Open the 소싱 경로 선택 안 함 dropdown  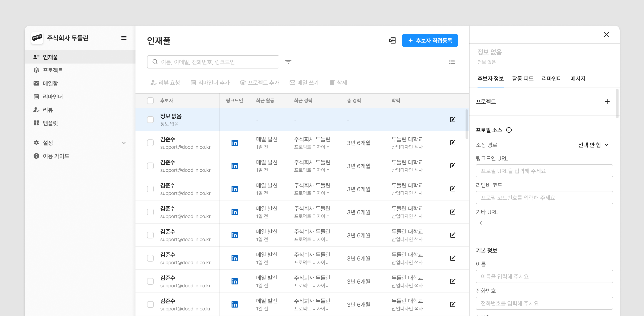[x=593, y=145]
